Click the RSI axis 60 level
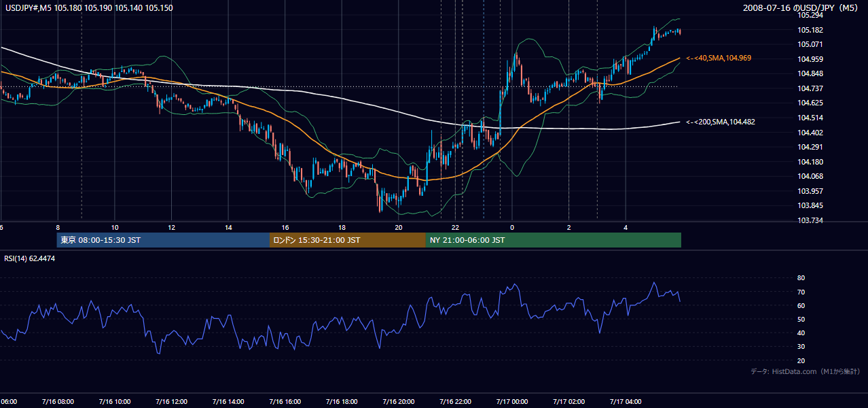Image resolution: width=868 pixels, height=408 pixels. [x=801, y=305]
